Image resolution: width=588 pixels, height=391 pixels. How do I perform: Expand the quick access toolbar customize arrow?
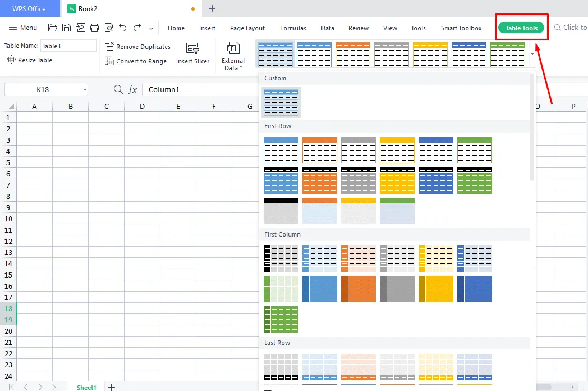click(x=151, y=28)
